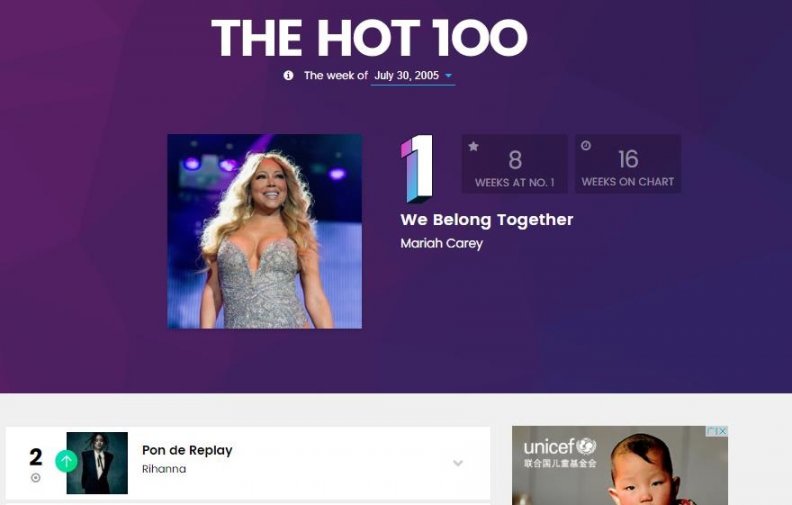Viewport: 792px width, 505px height.
Task: Expand the Pon de Replay chart entry
Action: pyautogui.click(x=458, y=463)
